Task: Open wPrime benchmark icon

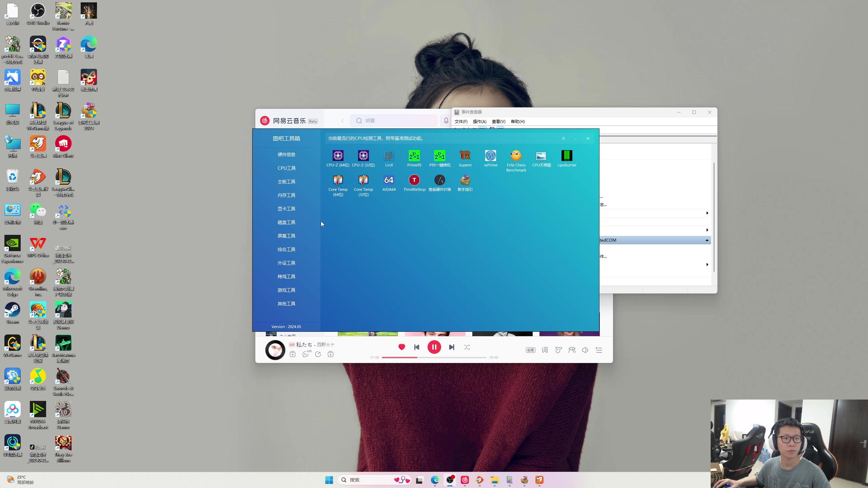Action: pos(490,156)
